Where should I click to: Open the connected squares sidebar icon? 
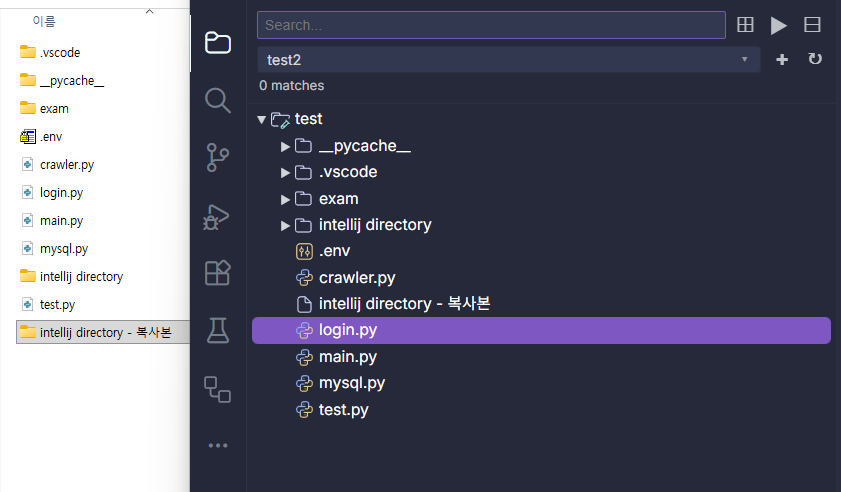(218, 389)
